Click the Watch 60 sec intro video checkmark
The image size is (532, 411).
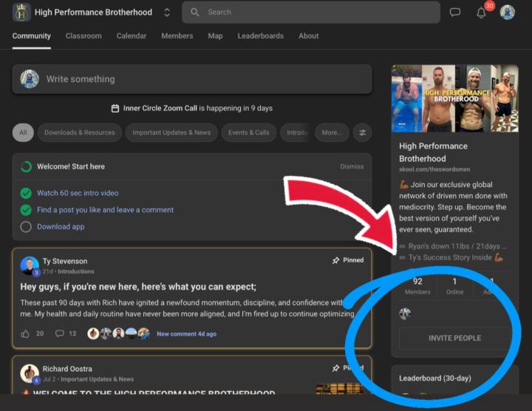(26, 193)
